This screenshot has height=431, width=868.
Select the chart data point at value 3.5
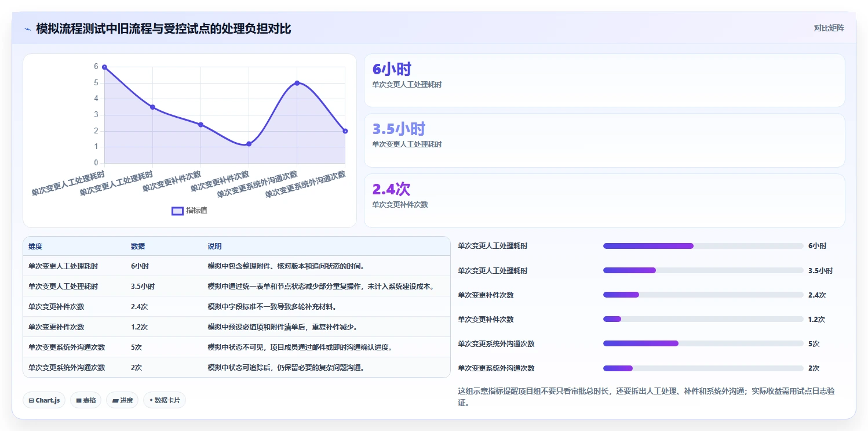(x=152, y=107)
